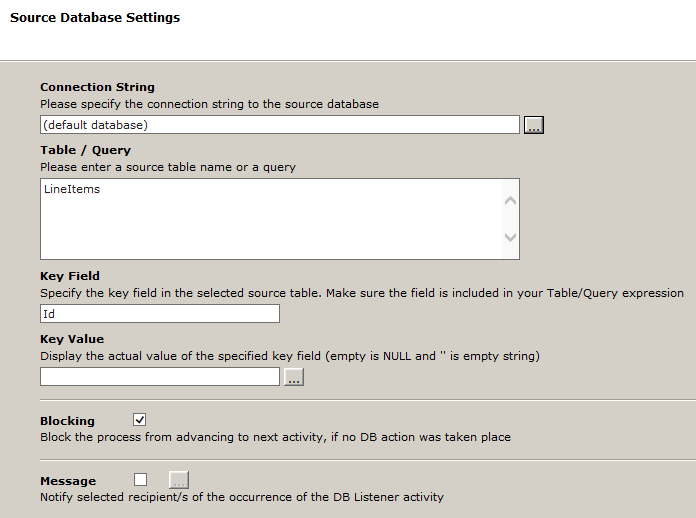This screenshot has height=518, width=696.
Task: Toggle the Blocking checkbox
Action: (x=140, y=419)
